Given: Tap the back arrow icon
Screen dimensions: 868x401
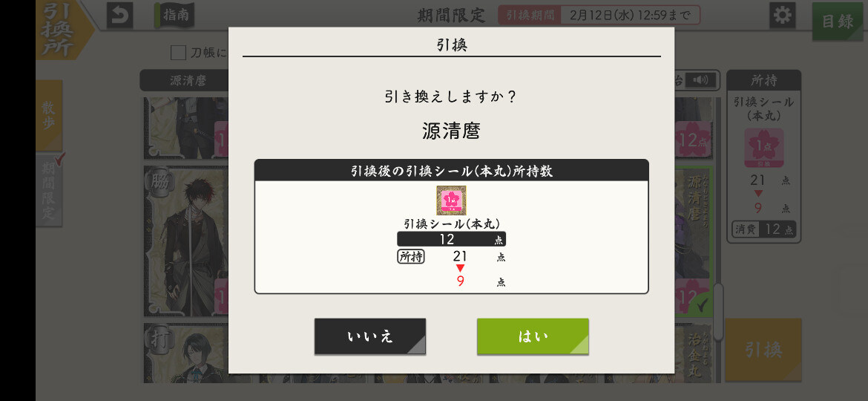Looking at the screenshot, I should coord(119,16).
